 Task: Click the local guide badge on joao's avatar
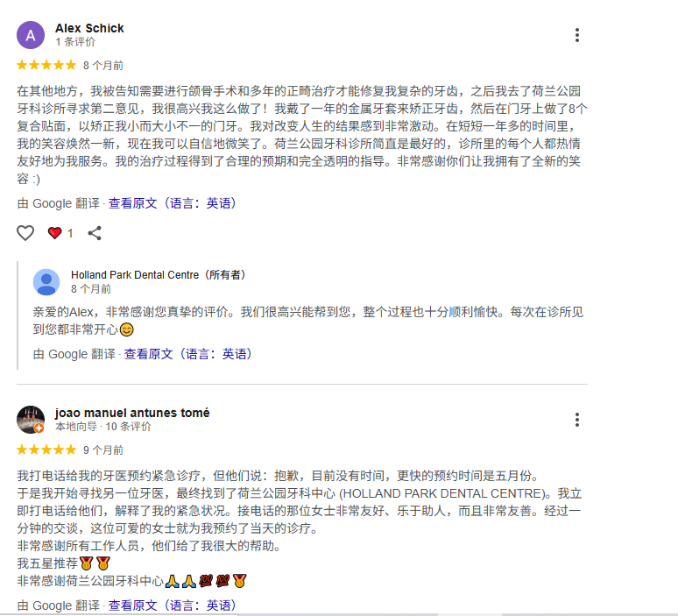tap(39, 428)
